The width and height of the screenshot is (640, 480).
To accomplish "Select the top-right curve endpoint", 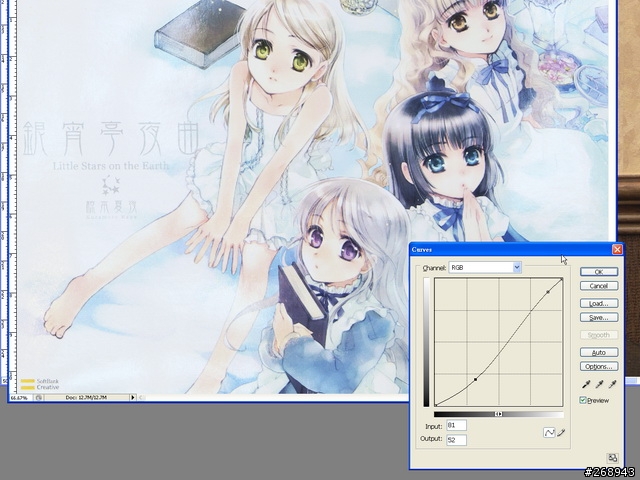I will [562, 280].
